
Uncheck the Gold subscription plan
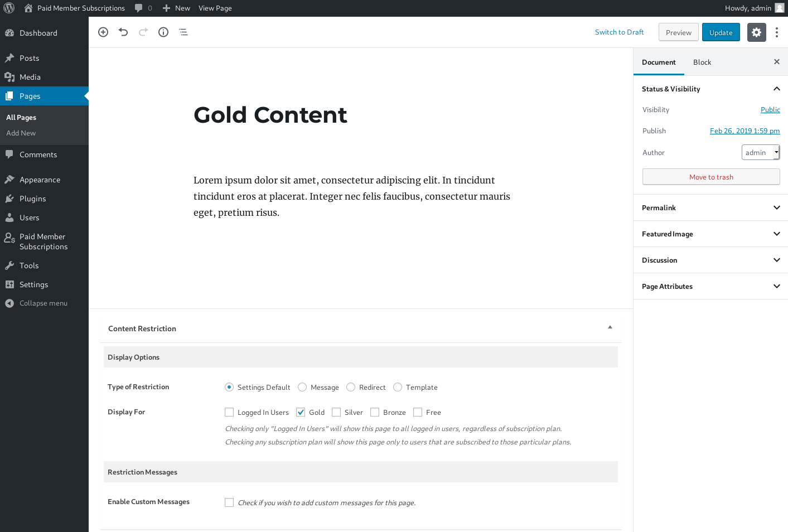301,412
